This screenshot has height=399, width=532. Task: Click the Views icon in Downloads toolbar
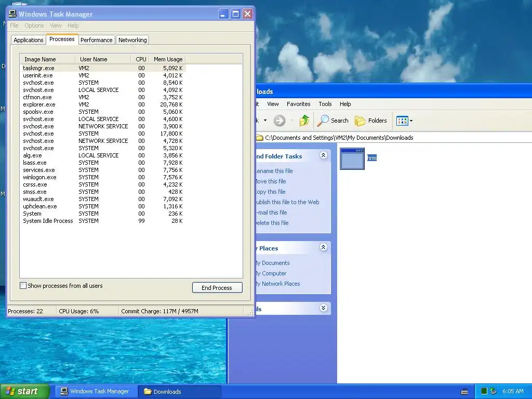click(402, 121)
